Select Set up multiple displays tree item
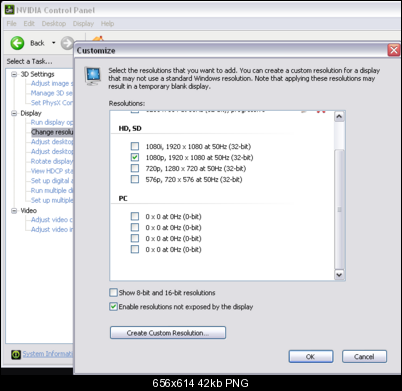 tap(52, 200)
